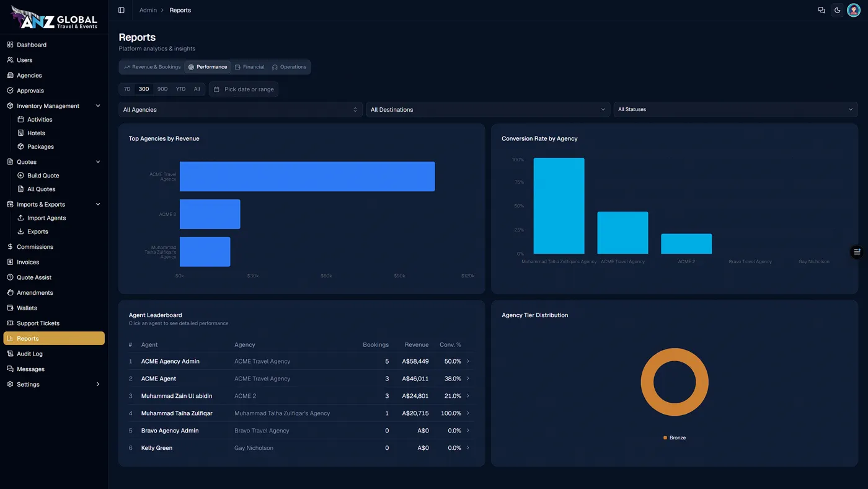Click the Support Tickets icon
This screenshot has width=868, height=489.
pyautogui.click(x=10, y=323)
